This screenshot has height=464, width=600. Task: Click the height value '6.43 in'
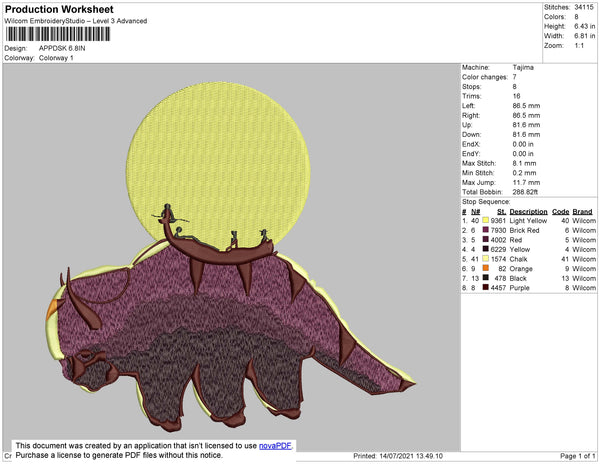click(584, 26)
